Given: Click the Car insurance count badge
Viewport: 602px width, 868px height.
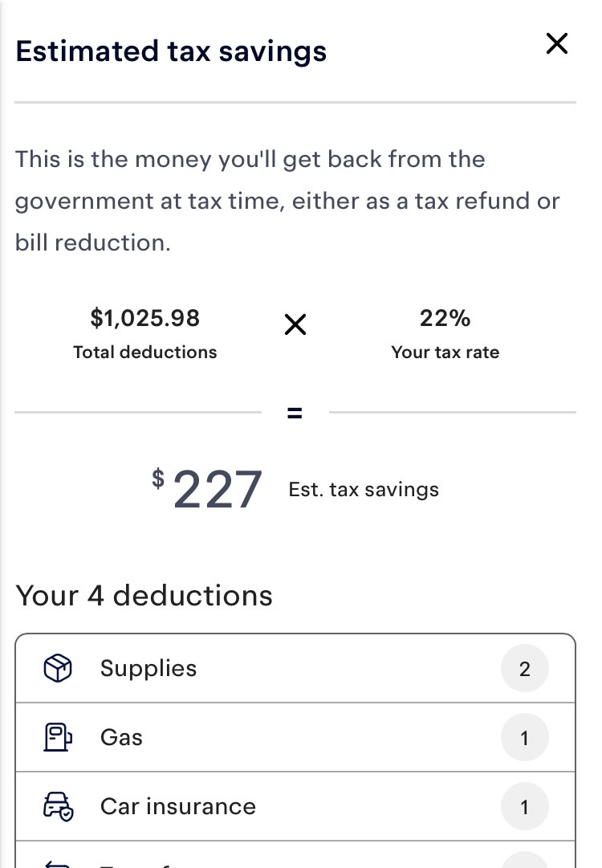Looking at the screenshot, I should [524, 806].
